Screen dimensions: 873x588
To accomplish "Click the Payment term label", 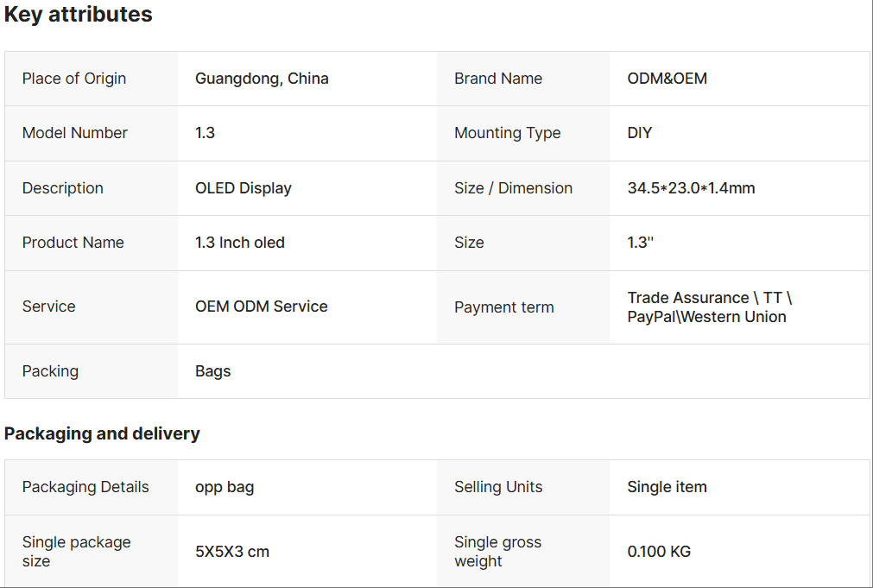I will [x=504, y=307].
